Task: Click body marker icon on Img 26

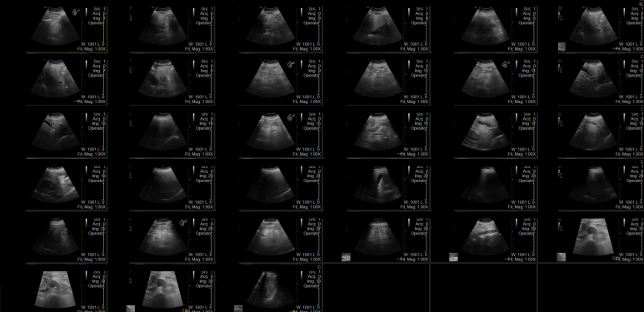Action: tap(183, 222)
